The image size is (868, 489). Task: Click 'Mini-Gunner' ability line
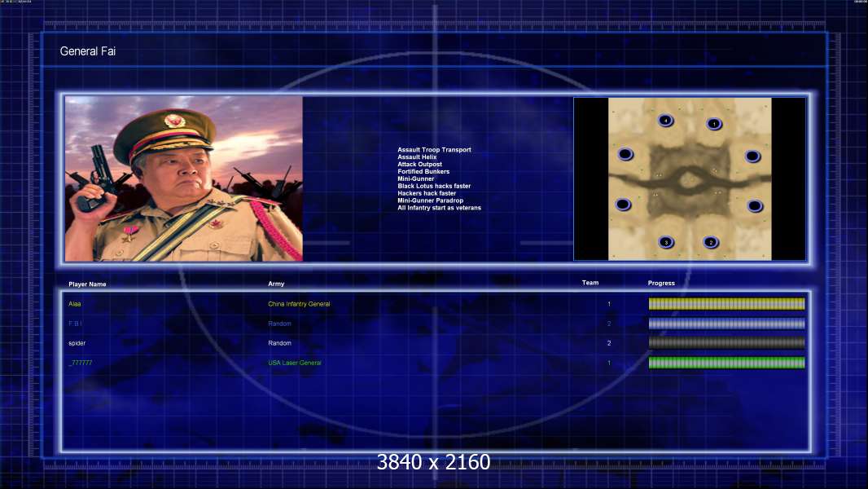(416, 178)
